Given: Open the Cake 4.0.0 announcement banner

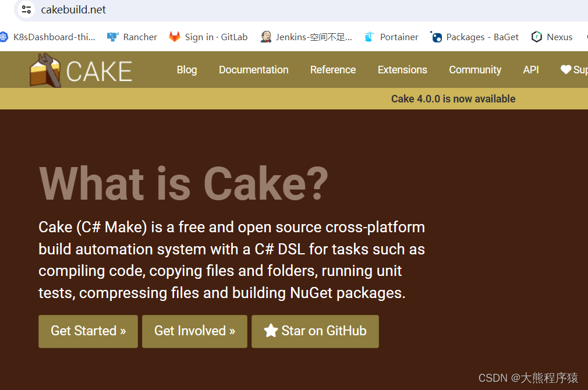Looking at the screenshot, I should pyautogui.click(x=453, y=98).
